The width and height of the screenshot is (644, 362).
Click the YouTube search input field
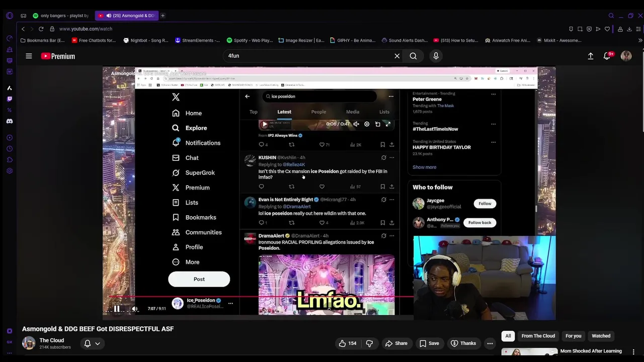[309, 56]
